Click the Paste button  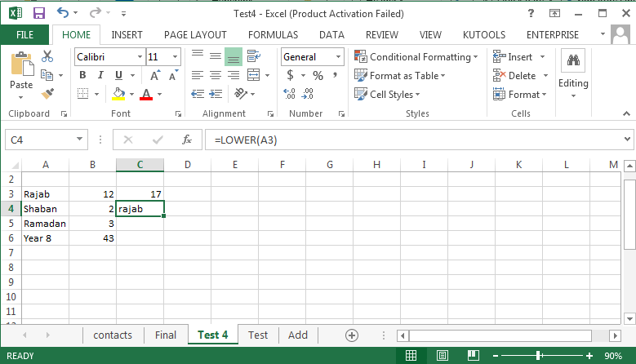[21, 72]
